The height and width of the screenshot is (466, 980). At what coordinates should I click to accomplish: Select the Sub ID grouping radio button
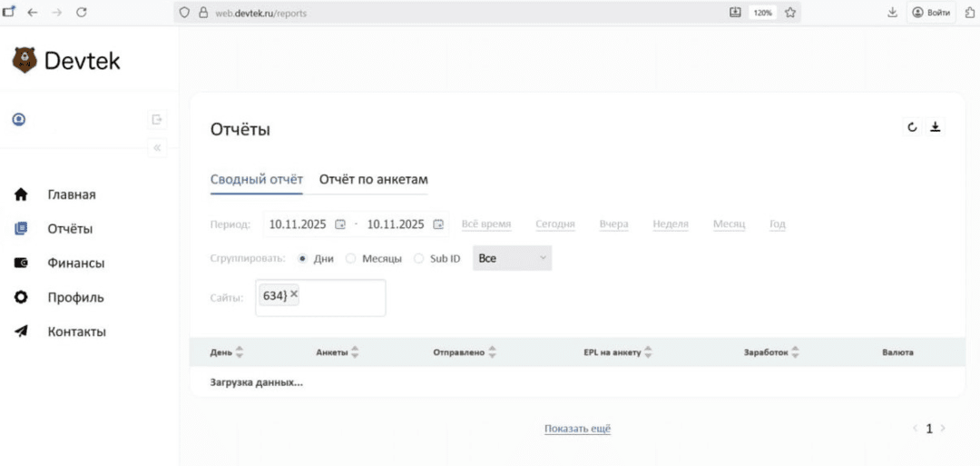pyautogui.click(x=418, y=258)
